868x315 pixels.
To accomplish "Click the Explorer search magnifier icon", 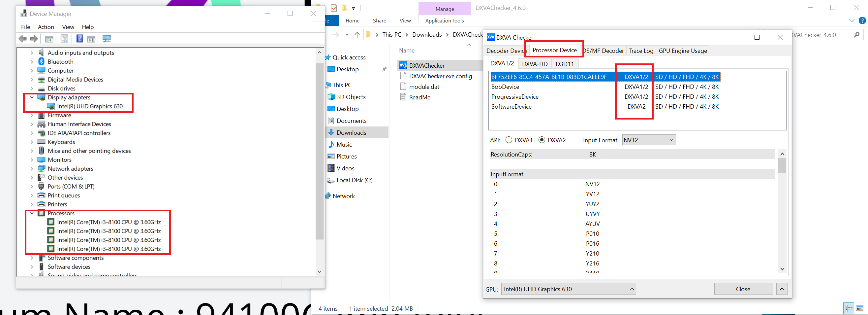I will pyautogui.click(x=857, y=35).
